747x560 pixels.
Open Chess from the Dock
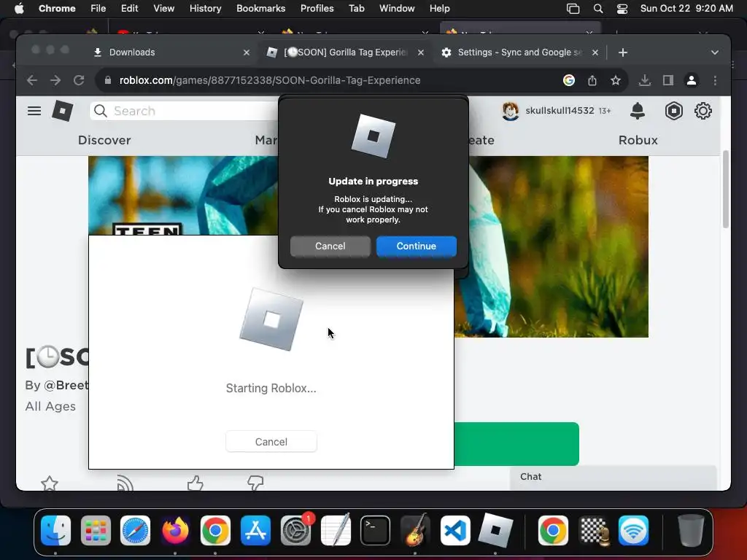coord(593,530)
